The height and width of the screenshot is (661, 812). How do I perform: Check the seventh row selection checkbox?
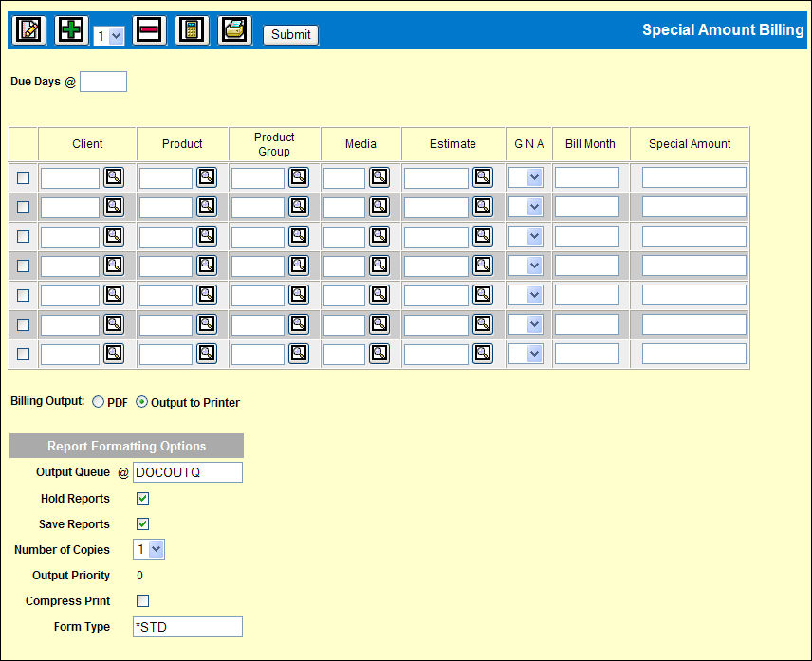click(24, 354)
